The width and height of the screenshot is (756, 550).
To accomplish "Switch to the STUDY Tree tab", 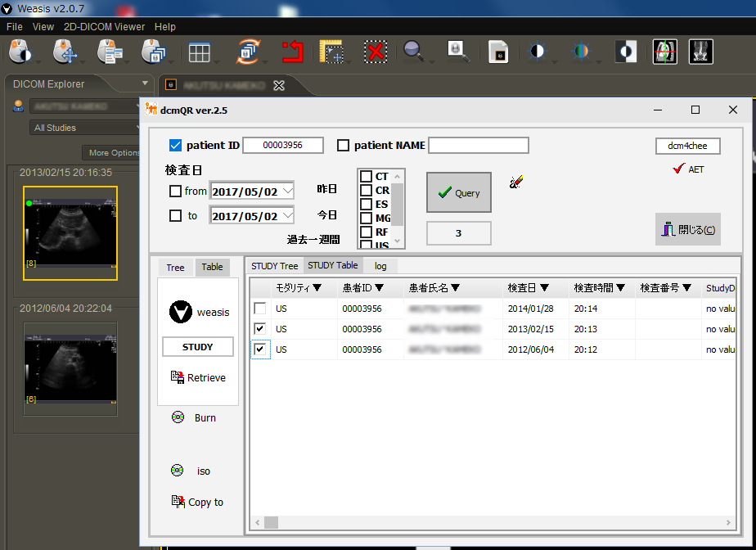I will [274, 266].
